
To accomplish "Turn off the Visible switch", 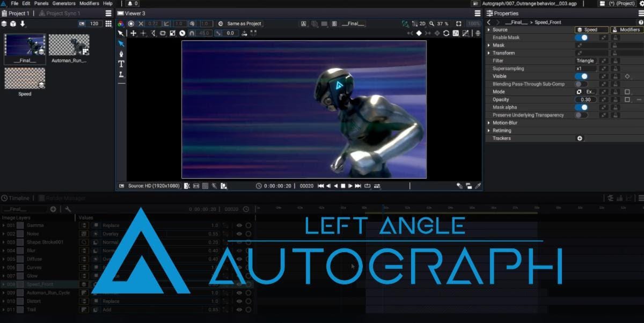I will click(x=581, y=76).
